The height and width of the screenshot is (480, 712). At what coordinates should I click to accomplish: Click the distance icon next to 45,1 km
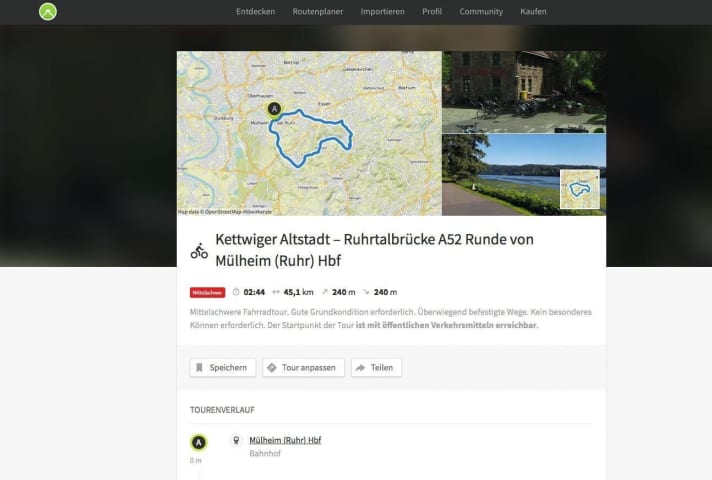[276, 292]
